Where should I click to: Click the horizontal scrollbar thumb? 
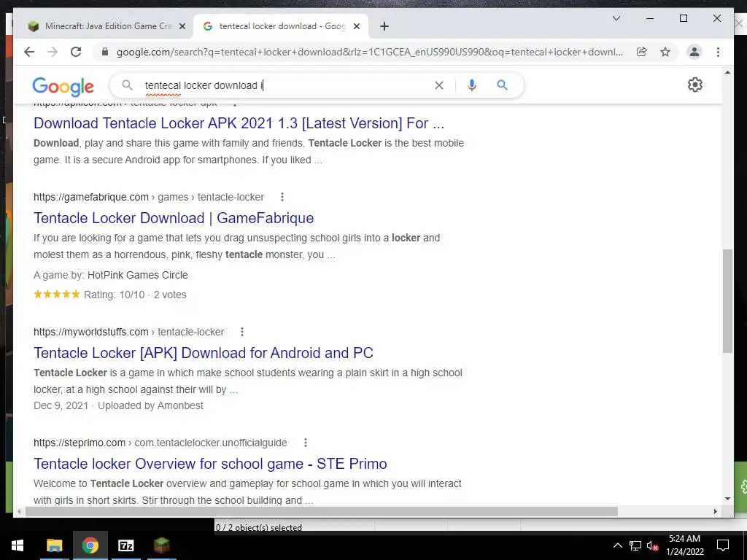click(x=321, y=511)
